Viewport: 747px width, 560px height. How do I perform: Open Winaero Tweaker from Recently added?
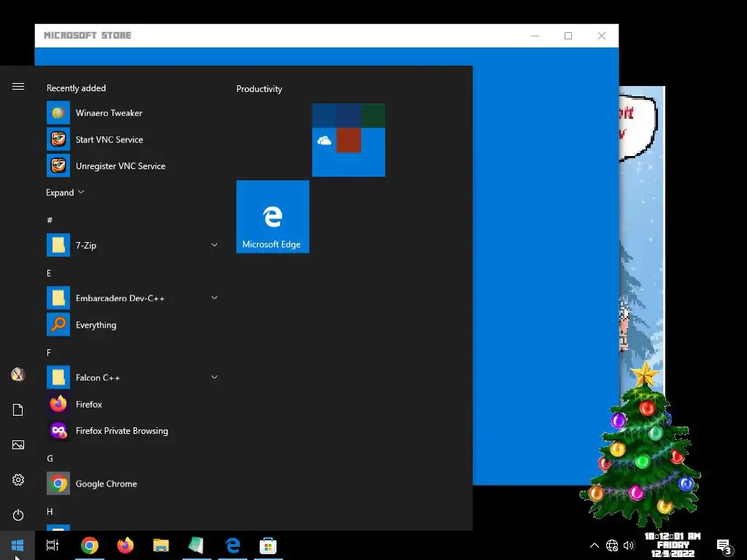tap(132, 113)
